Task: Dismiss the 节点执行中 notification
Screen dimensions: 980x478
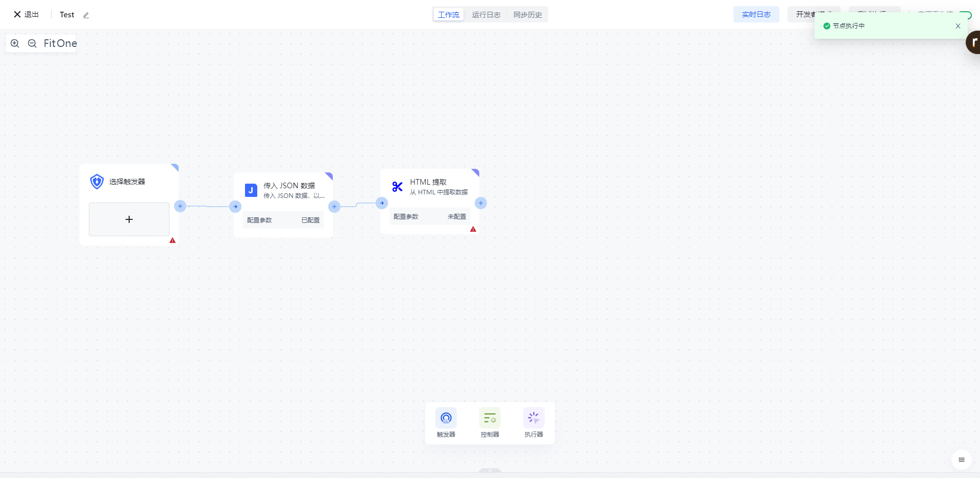Action: pos(958,26)
